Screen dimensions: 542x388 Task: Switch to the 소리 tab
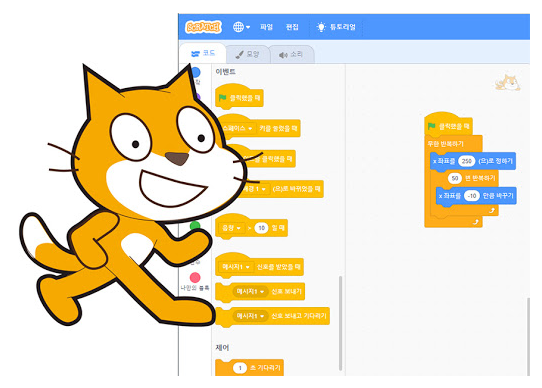(x=291, y=54)
